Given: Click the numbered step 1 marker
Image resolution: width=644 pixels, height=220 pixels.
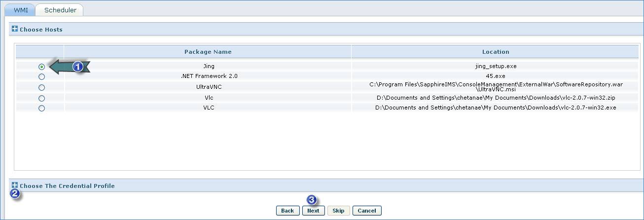Looking at the screenshot, I should pyautogui.click(x=77, y=67).
